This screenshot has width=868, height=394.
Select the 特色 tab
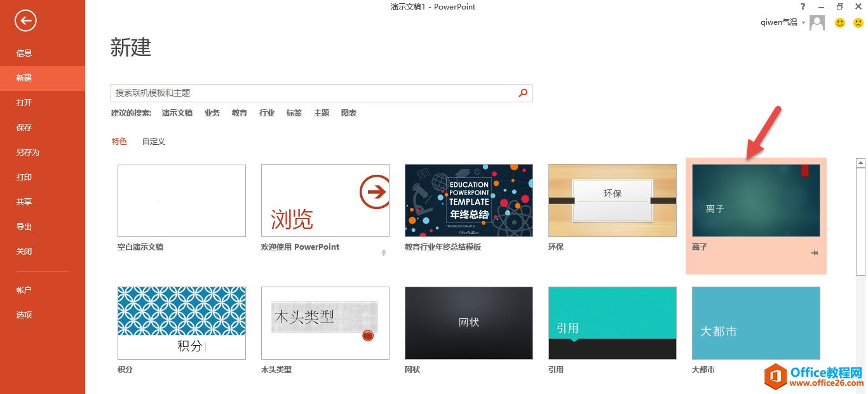pyautogui.click(x=119, y=142)
